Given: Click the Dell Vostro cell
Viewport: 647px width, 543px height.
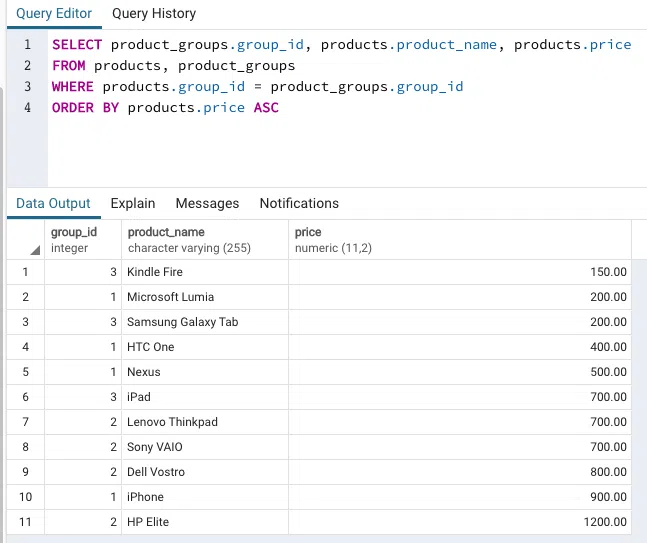Looking at the screenshot, I should (x=205, y=472).
